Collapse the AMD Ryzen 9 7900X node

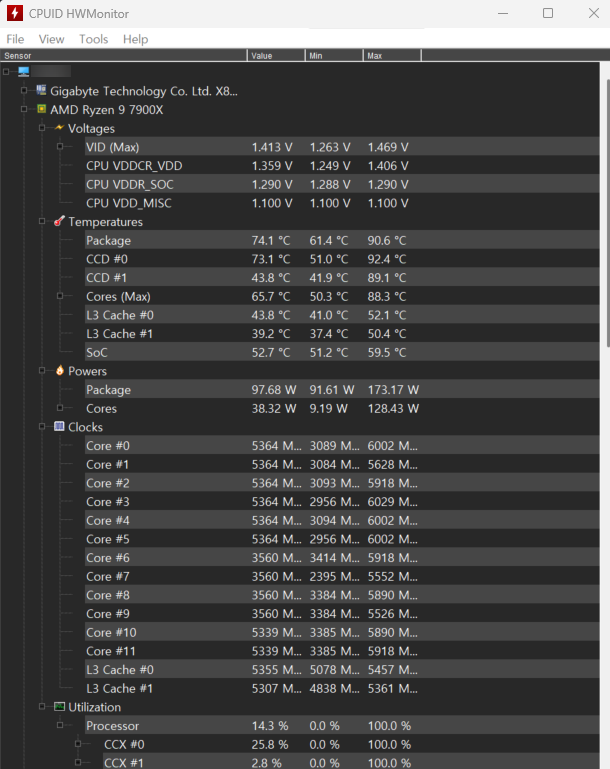click(x=24, y=109)
